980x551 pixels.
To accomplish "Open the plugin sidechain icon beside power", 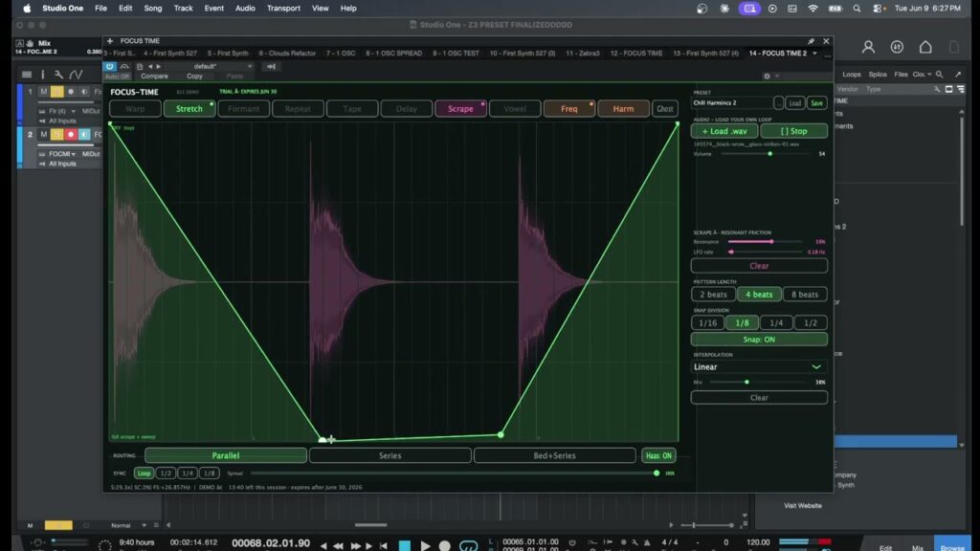I will [124, 66].
